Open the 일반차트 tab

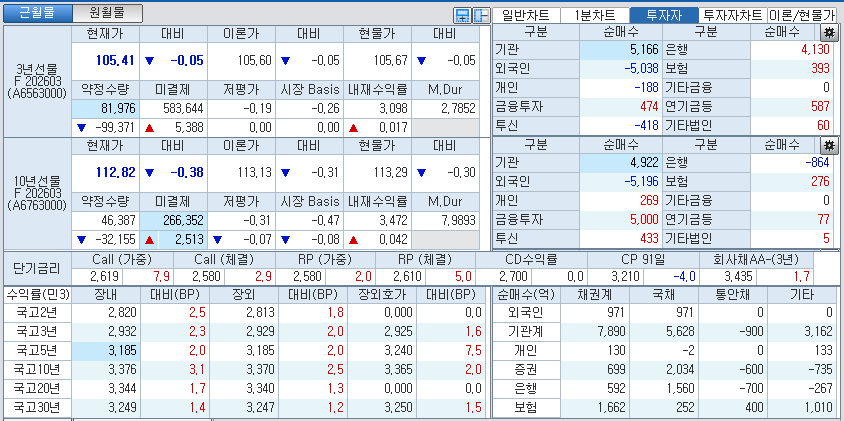pyautogui.click(x=526, y=15)
